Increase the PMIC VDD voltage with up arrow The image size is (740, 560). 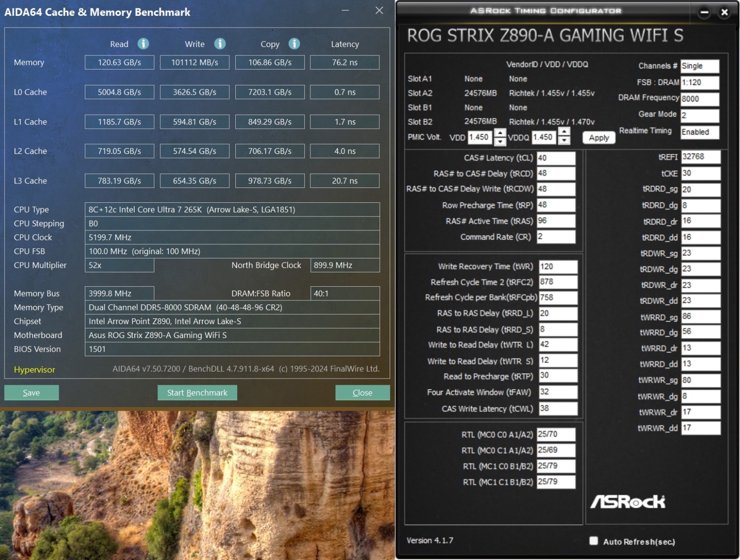click(500, 133)
